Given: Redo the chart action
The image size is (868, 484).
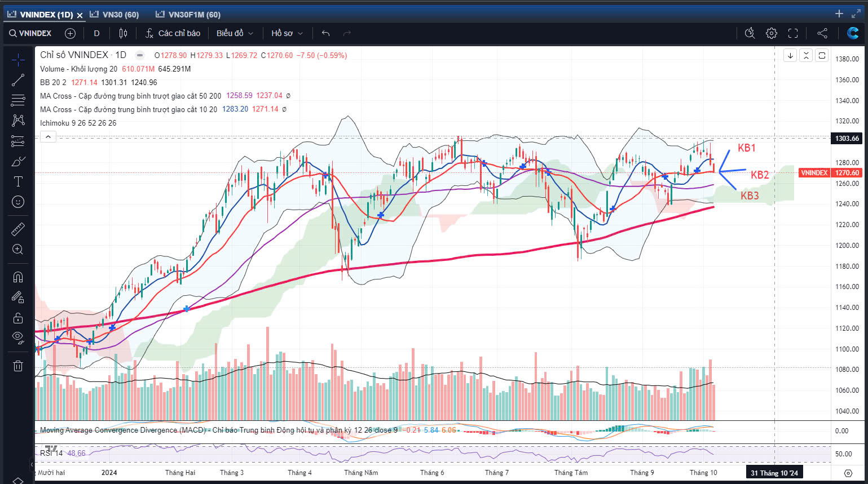Looking at the screenshot, I should point(347,33).
